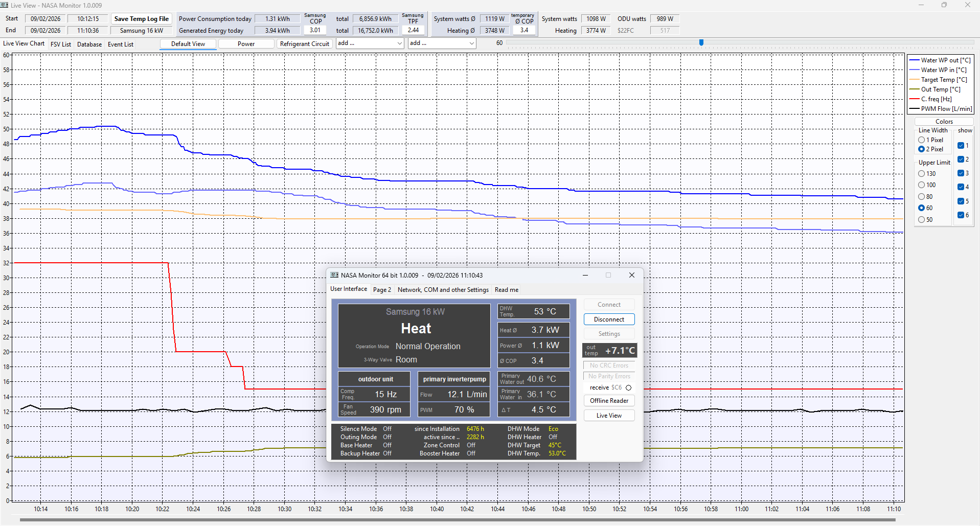This screenshot has width=980, height=526.
Task: Open the Event List tab
Action: tap(120, 44)
